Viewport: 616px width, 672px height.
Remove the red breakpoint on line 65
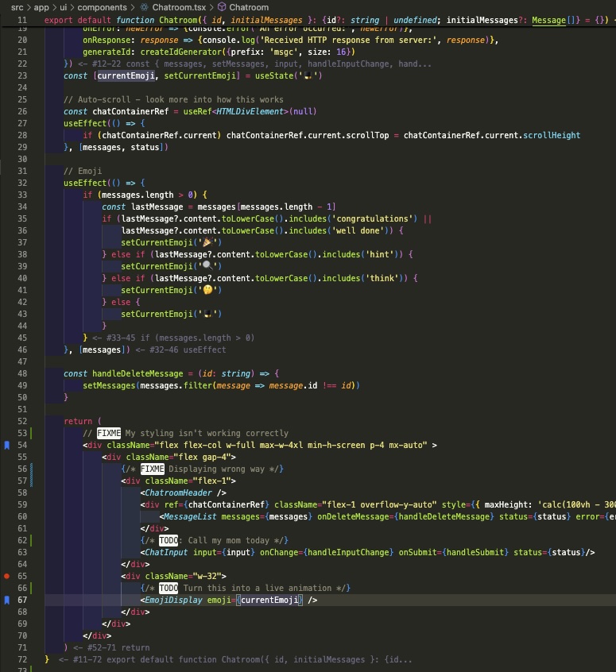coord(7,576)
